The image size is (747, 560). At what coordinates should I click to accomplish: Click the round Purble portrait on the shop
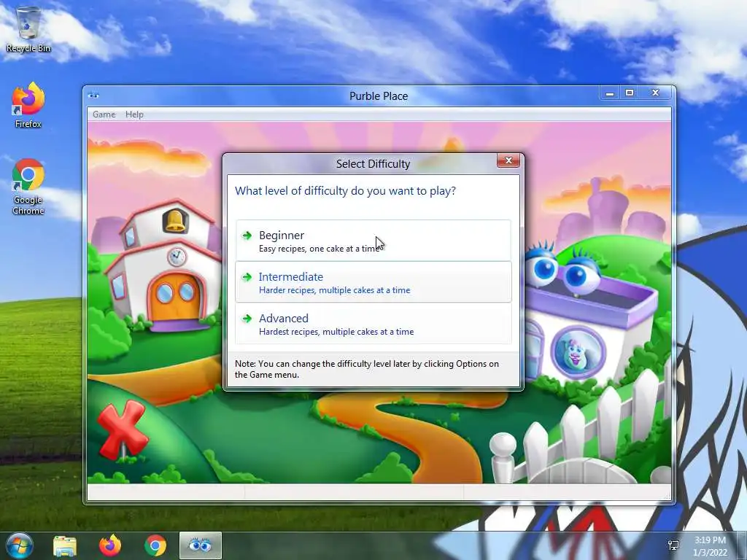tap(578, 352)
